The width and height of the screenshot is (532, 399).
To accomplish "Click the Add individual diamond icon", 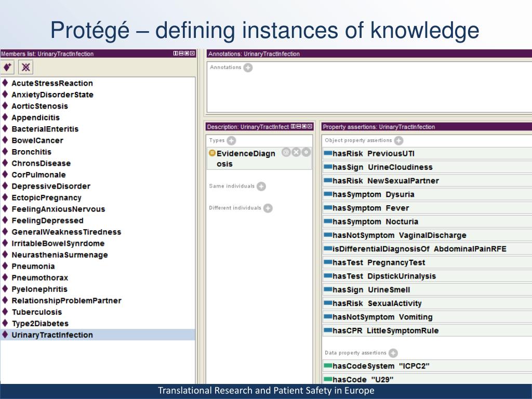I will coord(7,67).
